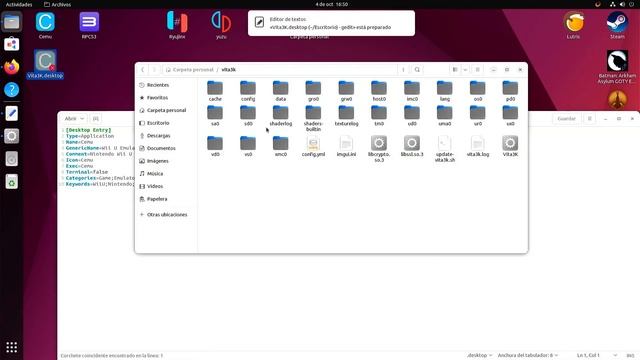Viewport: 640px width, 360px height.
Task: Toggle file manager list/grid view
Action: point(455,70)
